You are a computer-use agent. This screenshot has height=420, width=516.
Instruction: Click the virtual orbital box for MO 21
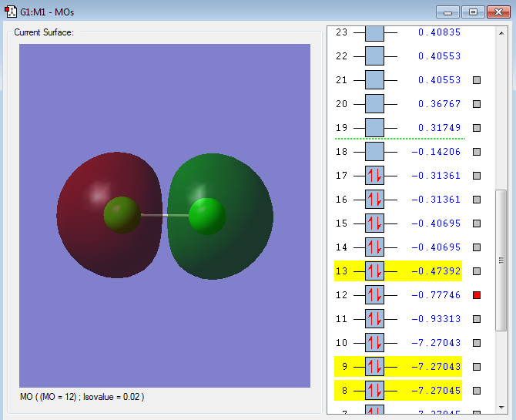click(x=374, y=80)
